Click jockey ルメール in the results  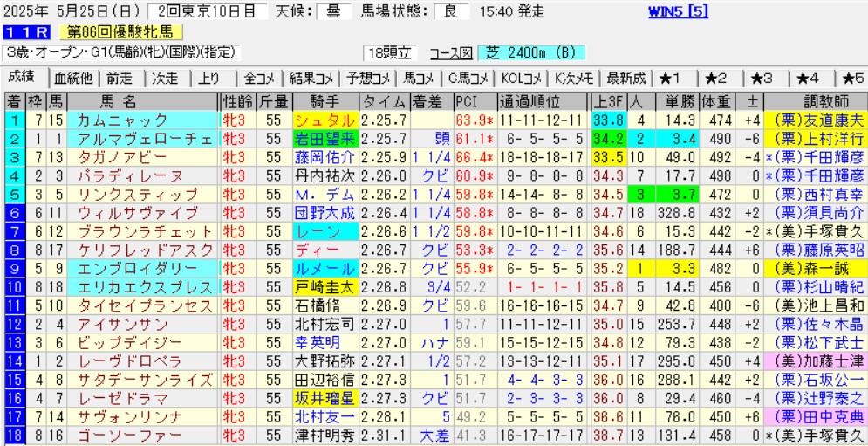(325, 268)
